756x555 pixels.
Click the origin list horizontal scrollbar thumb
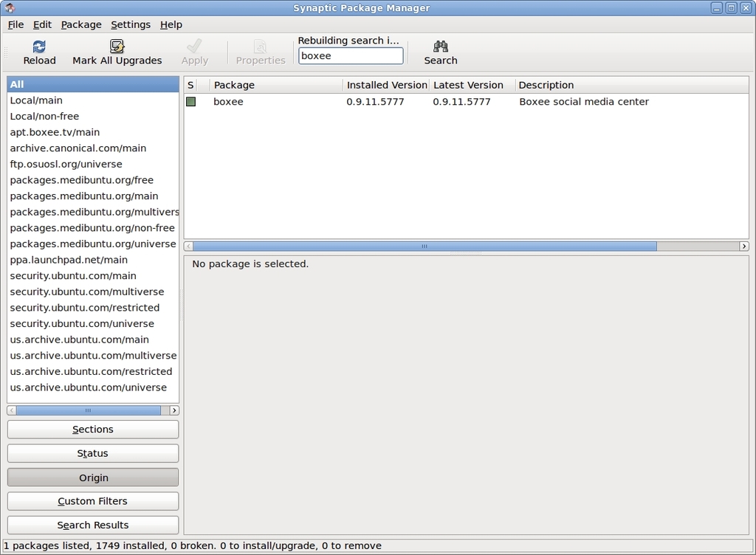point(88,410)
